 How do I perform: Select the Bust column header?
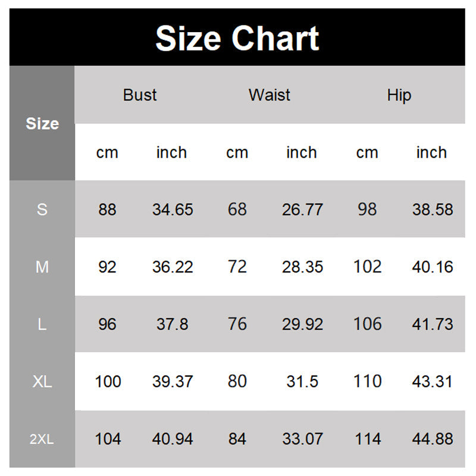point(140,95)
